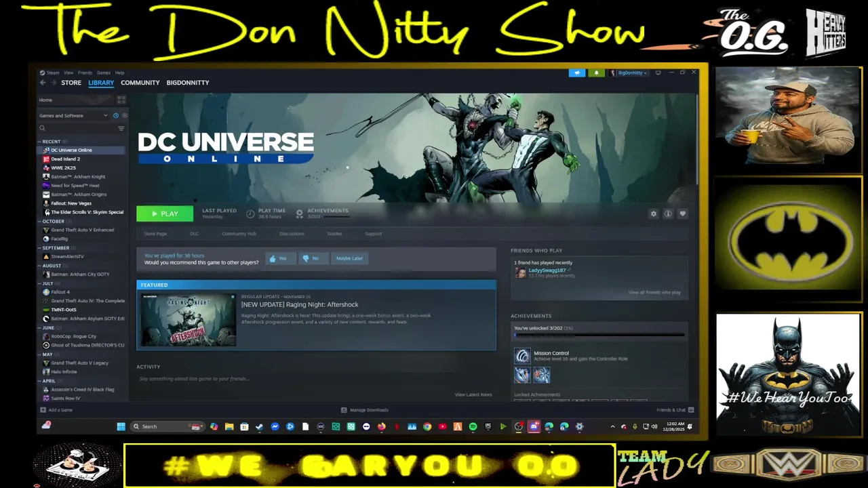Toggle the sort by recent clock icon
Screen dimensions: 868x488
click(116, 115)
